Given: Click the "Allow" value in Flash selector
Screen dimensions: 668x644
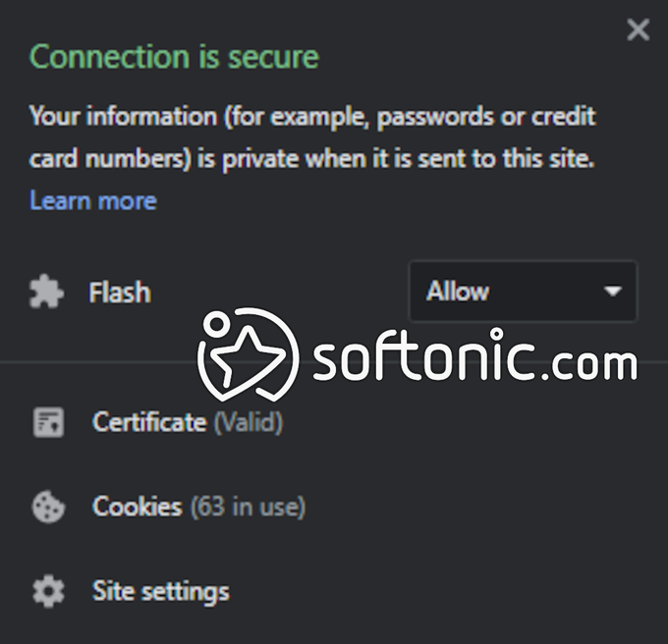Looking at the screenshot, I should click(458, 292).
